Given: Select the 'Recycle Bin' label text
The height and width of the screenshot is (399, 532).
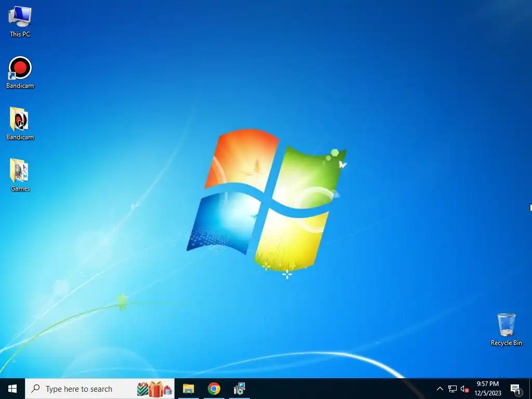Looking at the screenshot, I should tap(506, 343).
